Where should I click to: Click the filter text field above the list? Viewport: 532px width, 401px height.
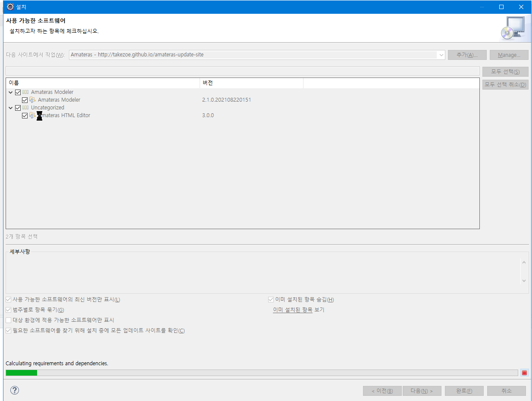point(242,71)
